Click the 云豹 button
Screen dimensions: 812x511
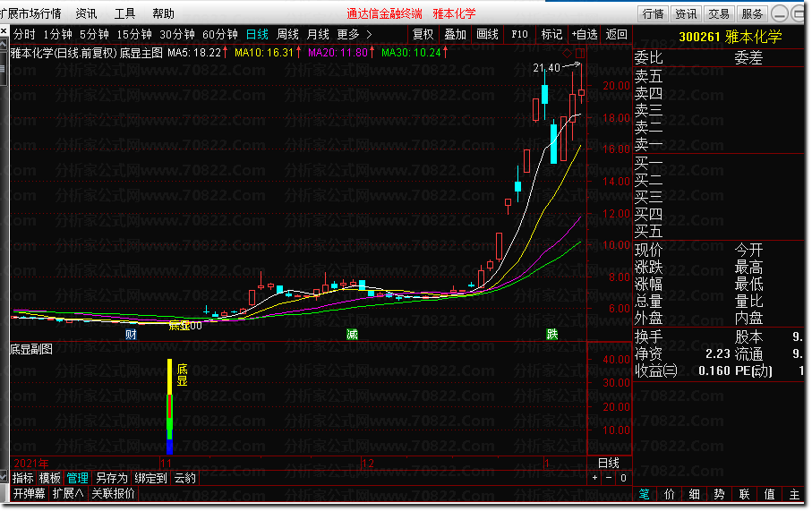[x=185, y=478]
